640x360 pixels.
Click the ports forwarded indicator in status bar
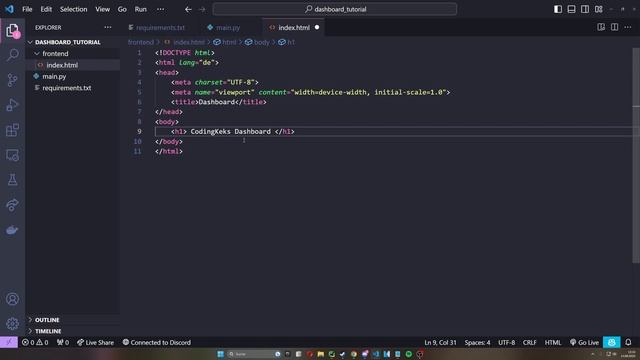pos(63,342)
